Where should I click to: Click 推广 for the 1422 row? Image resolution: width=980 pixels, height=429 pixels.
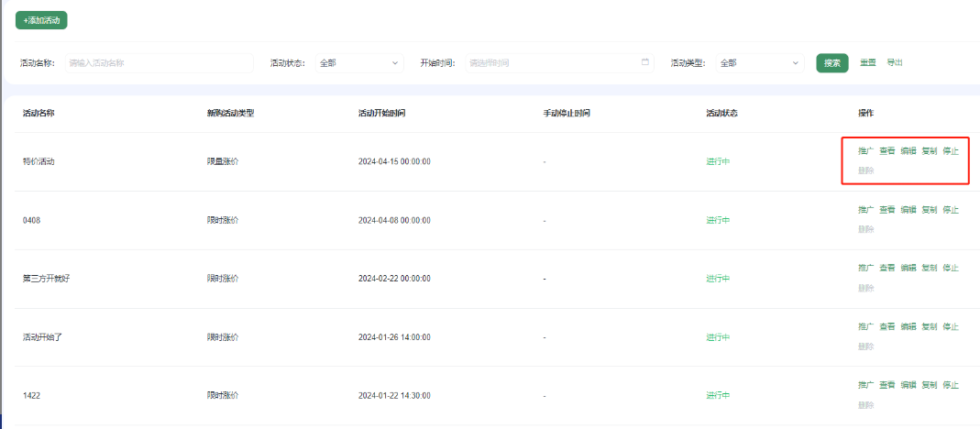pos(865,385)
